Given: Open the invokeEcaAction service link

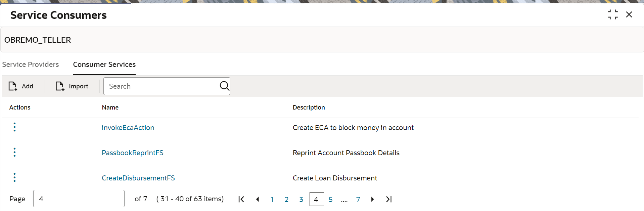Looking at the screenshot, I should (x=128, y=128).
